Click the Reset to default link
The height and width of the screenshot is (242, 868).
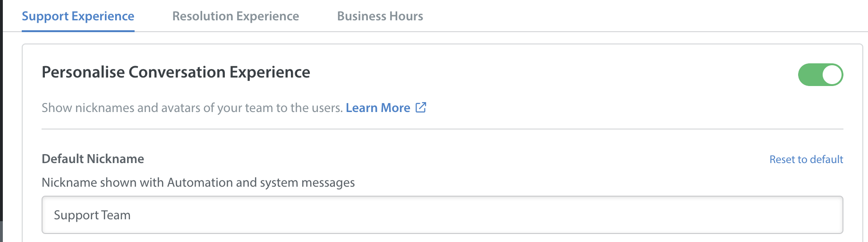pyautogui.click(x=806, y=159)
